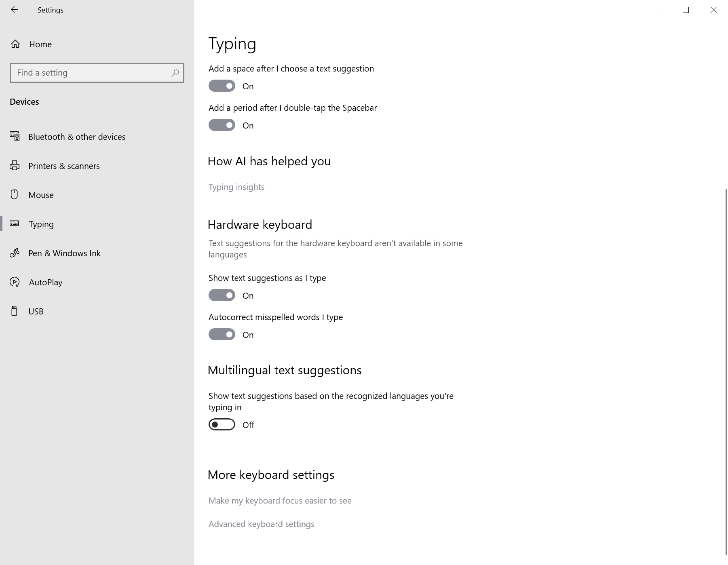Select the Typing section icon

(15, 224)
